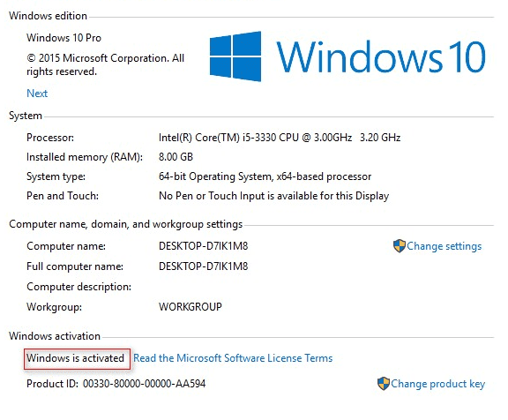Image resolution: width=508 pixels, height=420 pixels.
Task: Click the 'Processor:' label
Action: point(50,138)
